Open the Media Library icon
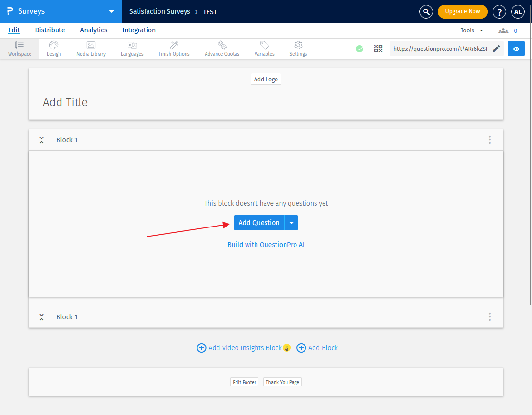532x415 pixels. click(x=91, y=45)
